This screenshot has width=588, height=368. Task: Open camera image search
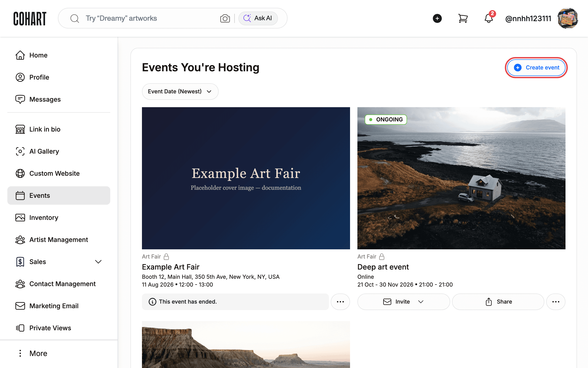(225, 18)
